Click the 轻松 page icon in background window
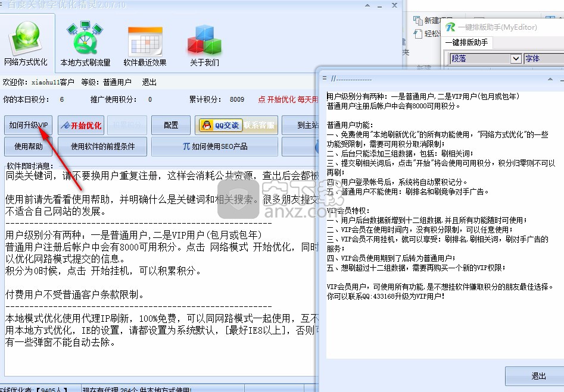Screen dimensions: 564x392 (417, 34)
